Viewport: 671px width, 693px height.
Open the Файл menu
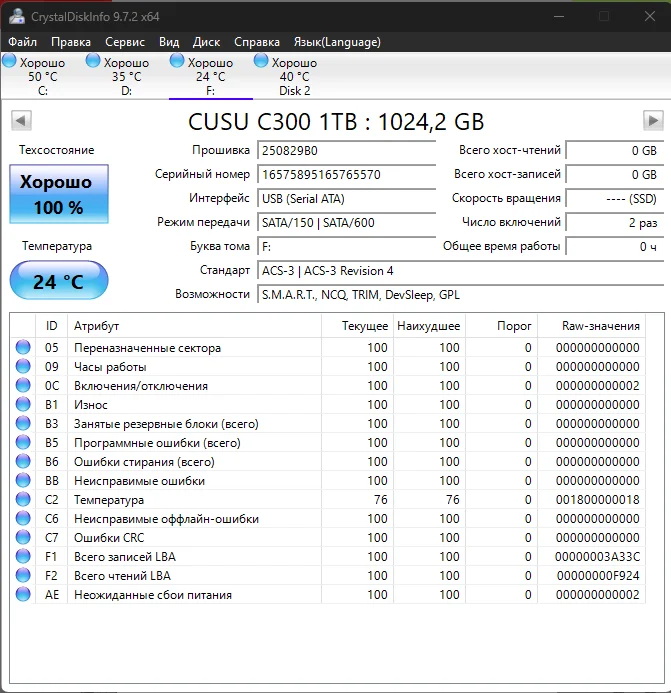[x=23, y=42]
